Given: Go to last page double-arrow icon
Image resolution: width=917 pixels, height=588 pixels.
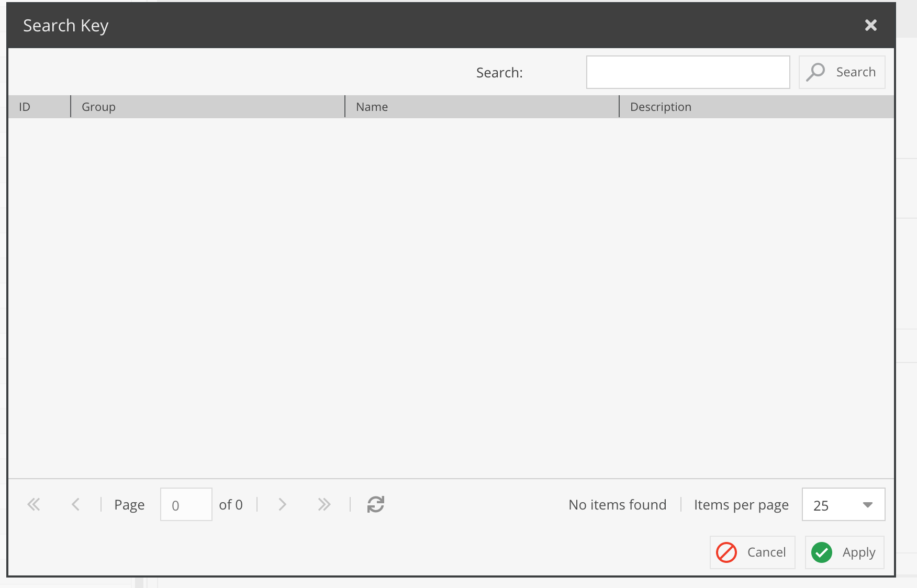Looking at the screenshot, I should point(324,504).
